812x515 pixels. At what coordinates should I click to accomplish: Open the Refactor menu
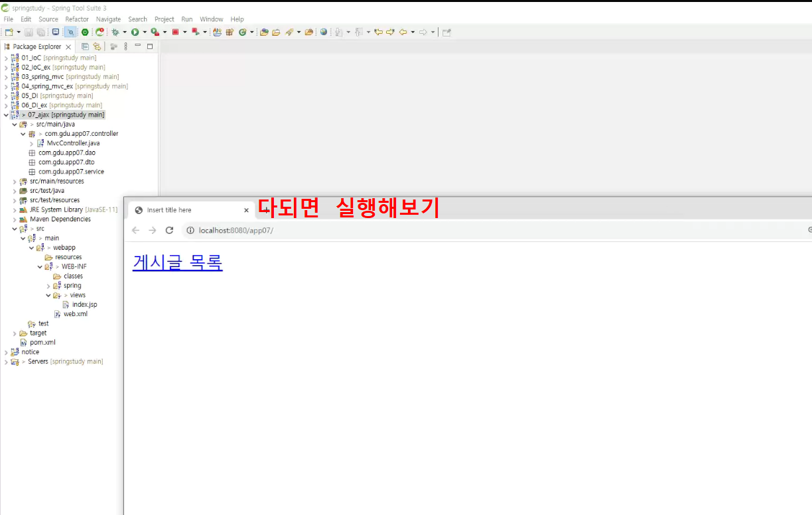coord(77,19)
